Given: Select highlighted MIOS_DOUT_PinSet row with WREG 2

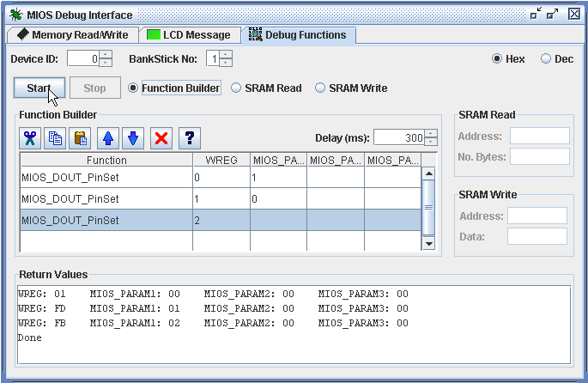Looking at the screenshot, I should pos(221,220).
